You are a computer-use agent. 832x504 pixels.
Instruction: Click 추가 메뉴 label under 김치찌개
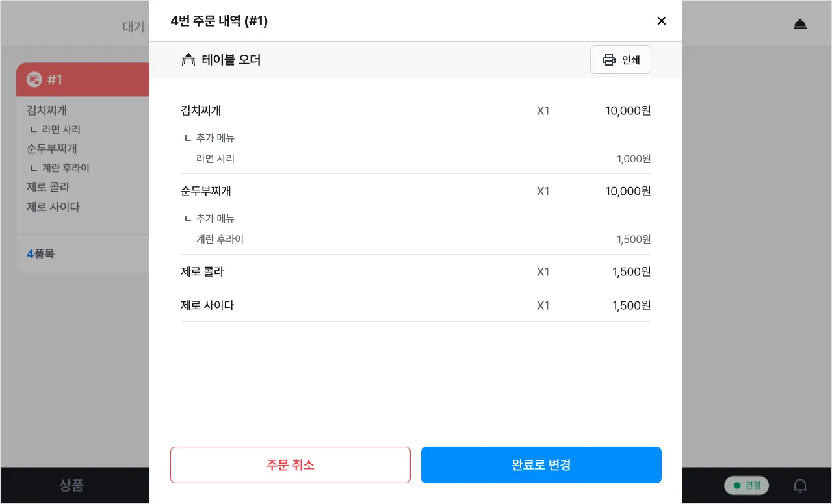click(x=215, y=138)
